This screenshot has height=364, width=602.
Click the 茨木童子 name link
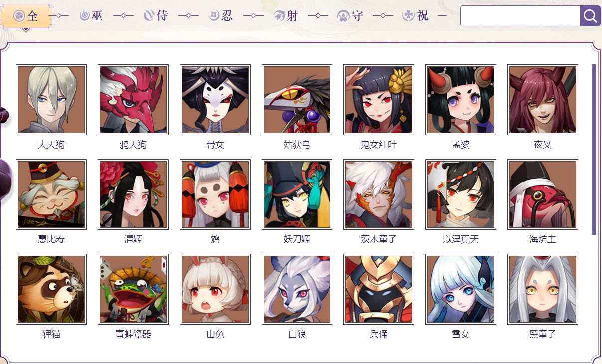pos(379,239)
